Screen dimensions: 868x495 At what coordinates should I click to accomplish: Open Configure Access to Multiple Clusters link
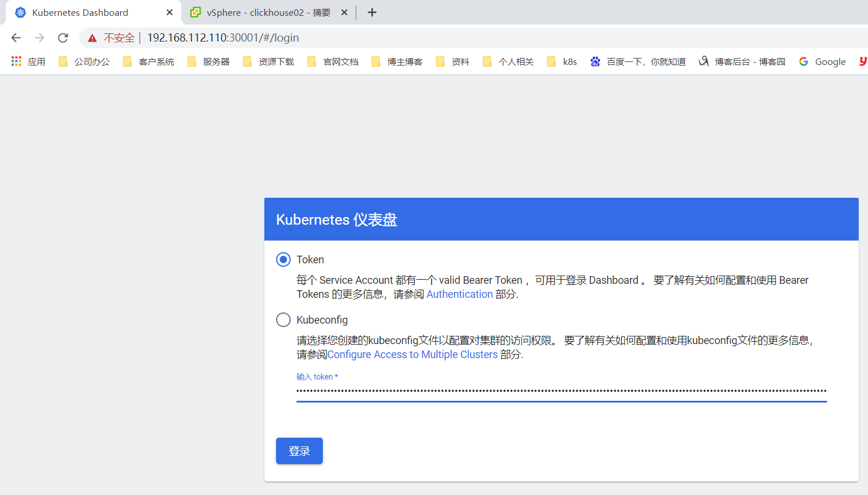tap(412, 355)
